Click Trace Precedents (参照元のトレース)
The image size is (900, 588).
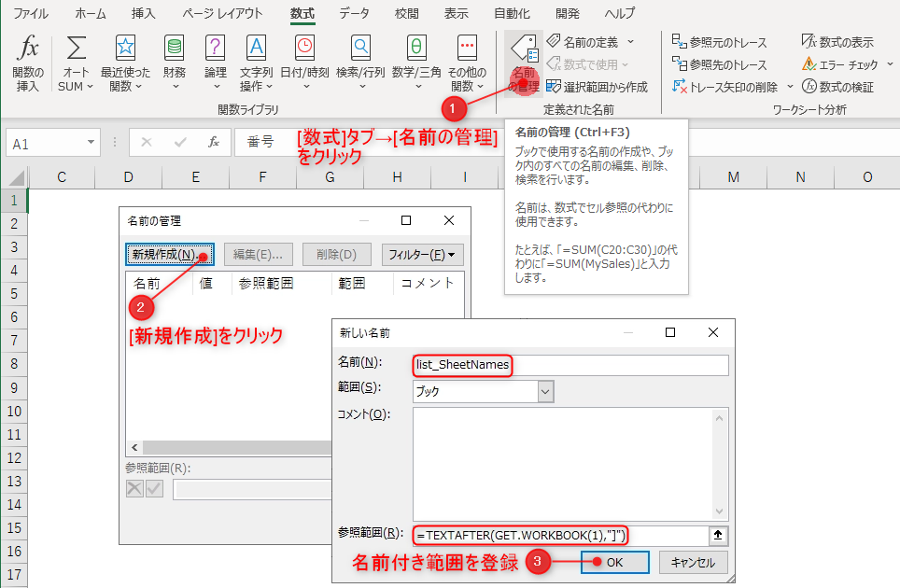pyautogui.click(x=719, y=42)
